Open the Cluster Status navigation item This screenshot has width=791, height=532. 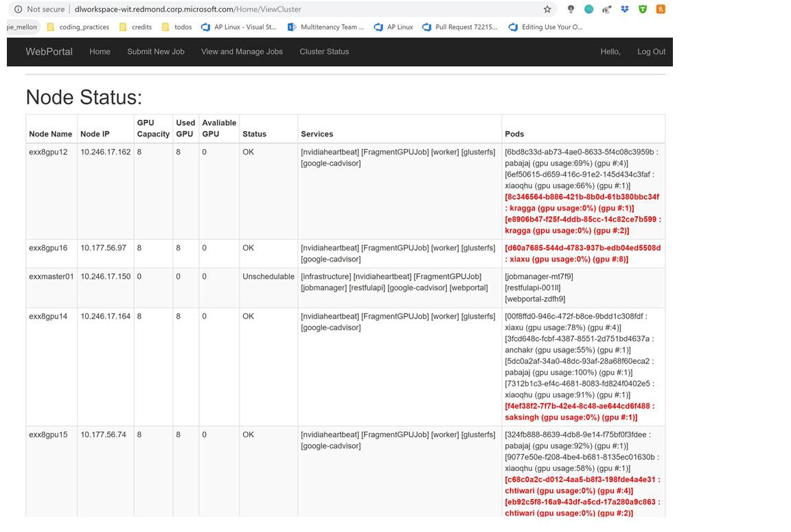coord(324,51)
